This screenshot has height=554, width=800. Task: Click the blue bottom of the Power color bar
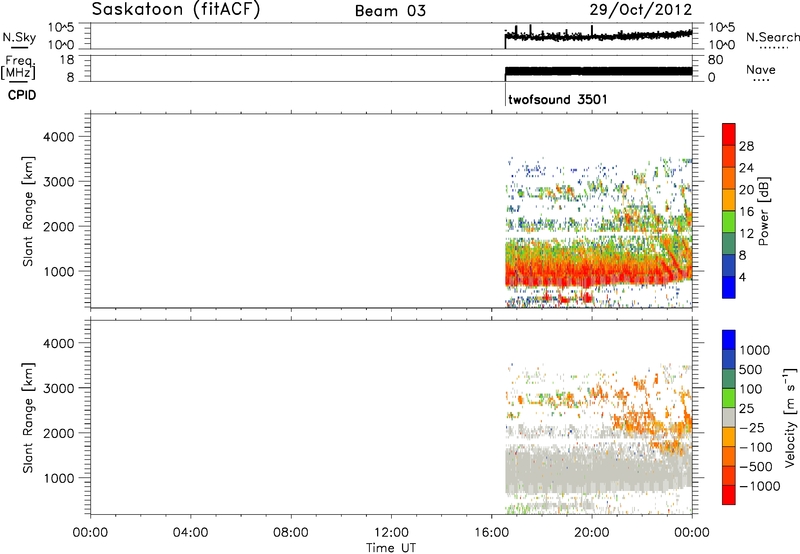[729, 287]
